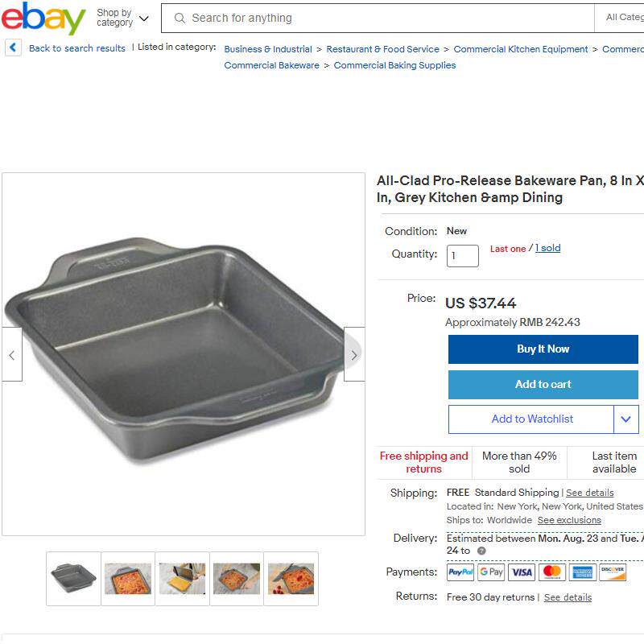Click the back arrow icon
Screen dimensions: 644x644
coord(13,48)
